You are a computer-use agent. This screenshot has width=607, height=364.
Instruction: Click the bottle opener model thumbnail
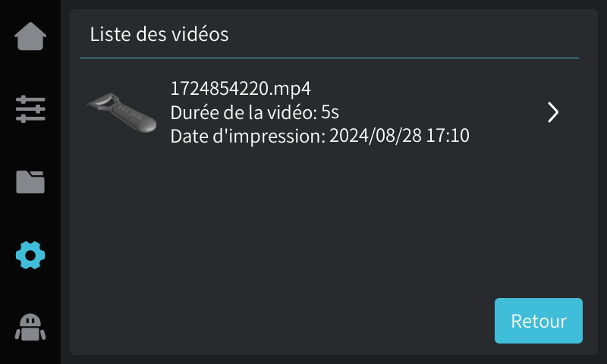point(122,112)
